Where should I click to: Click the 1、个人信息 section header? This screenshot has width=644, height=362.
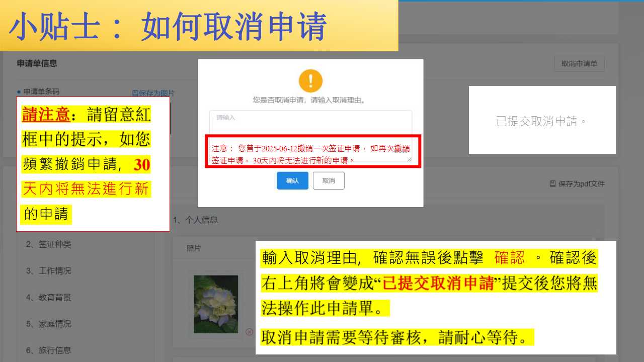coord(196,220)
